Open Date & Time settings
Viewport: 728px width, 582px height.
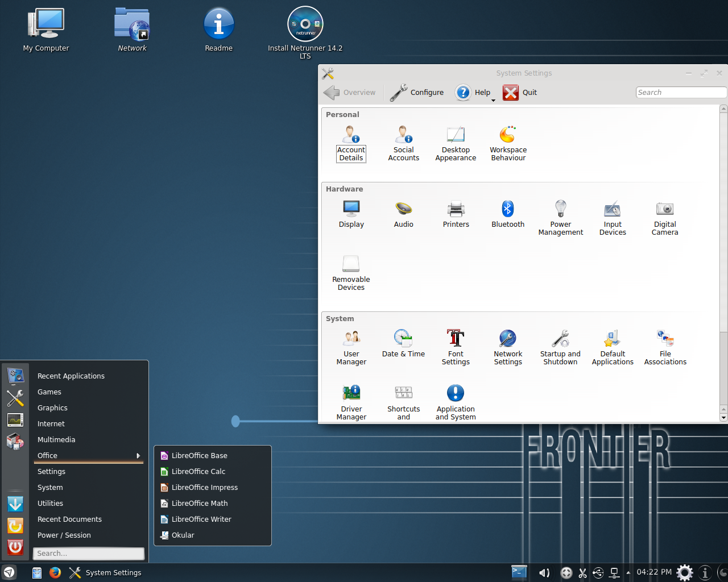click(404, 343)
